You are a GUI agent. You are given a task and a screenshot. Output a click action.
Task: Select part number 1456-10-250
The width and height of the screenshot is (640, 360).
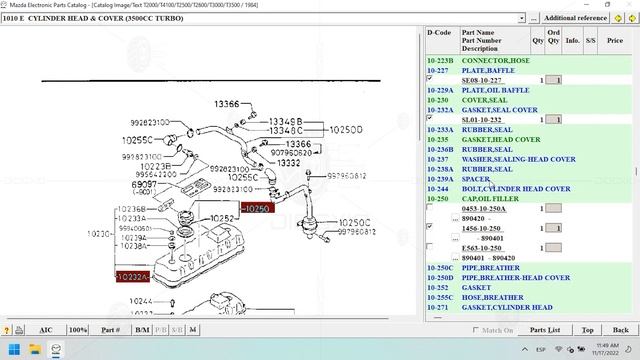click(x=481, y=229)
